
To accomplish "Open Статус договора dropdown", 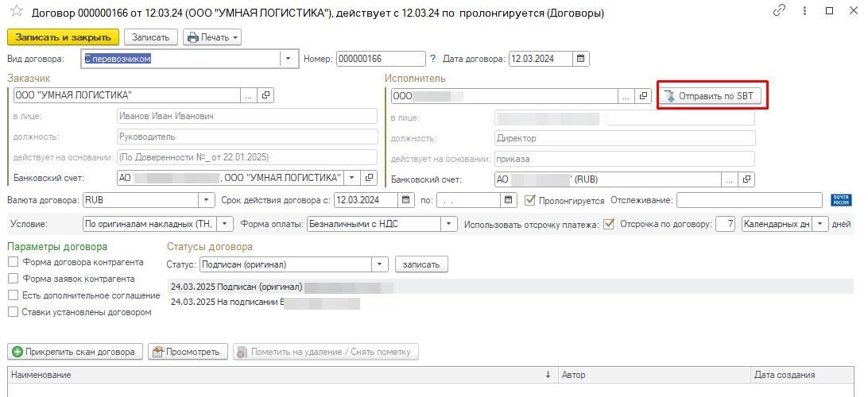I will click(x=379, y=264).
